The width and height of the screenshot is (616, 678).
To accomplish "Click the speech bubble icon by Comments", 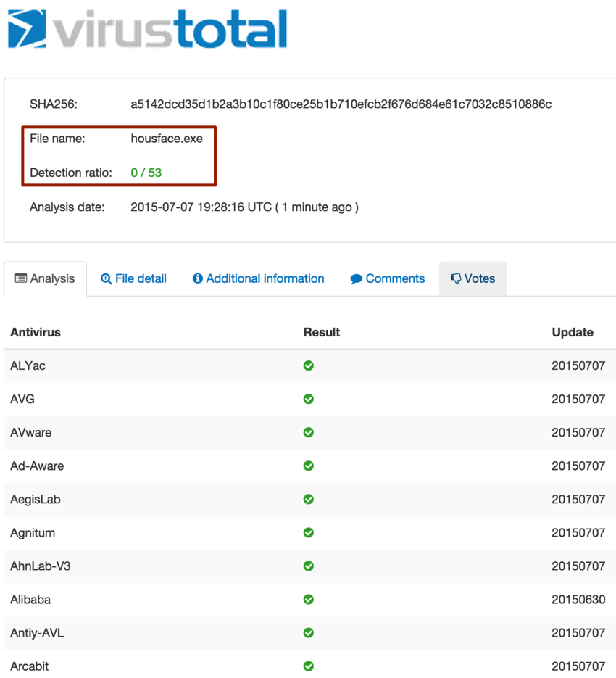I will [357, 279].
